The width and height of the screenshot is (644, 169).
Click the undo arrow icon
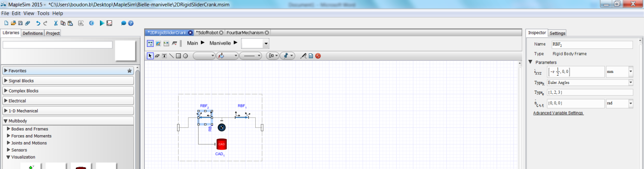pos(38,23)
